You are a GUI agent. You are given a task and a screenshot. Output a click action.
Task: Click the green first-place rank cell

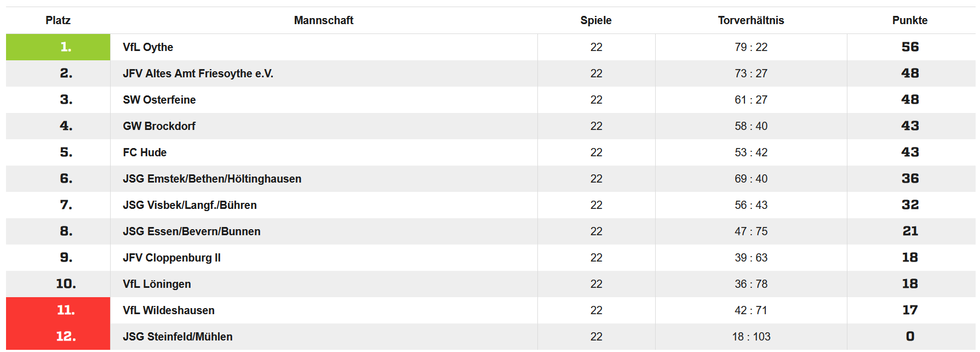[58, 47]
